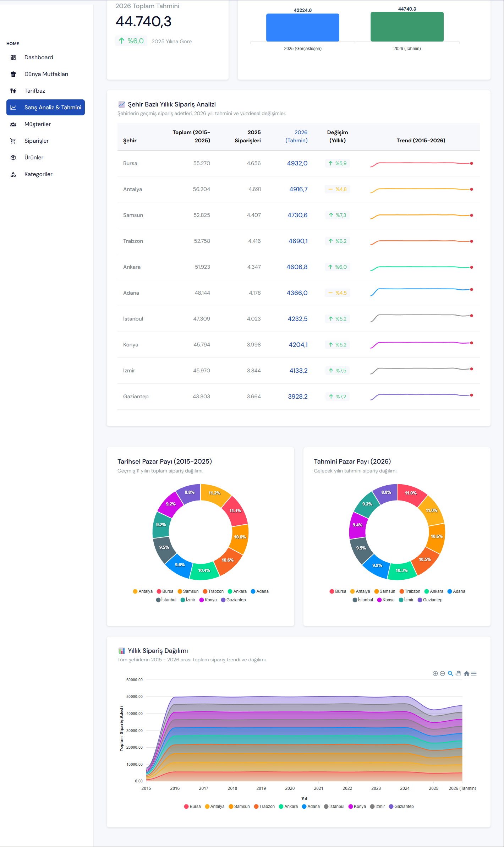504x847 pixels.
Task: Activate the panning hand tool
Action: click(x=458, y=673)
